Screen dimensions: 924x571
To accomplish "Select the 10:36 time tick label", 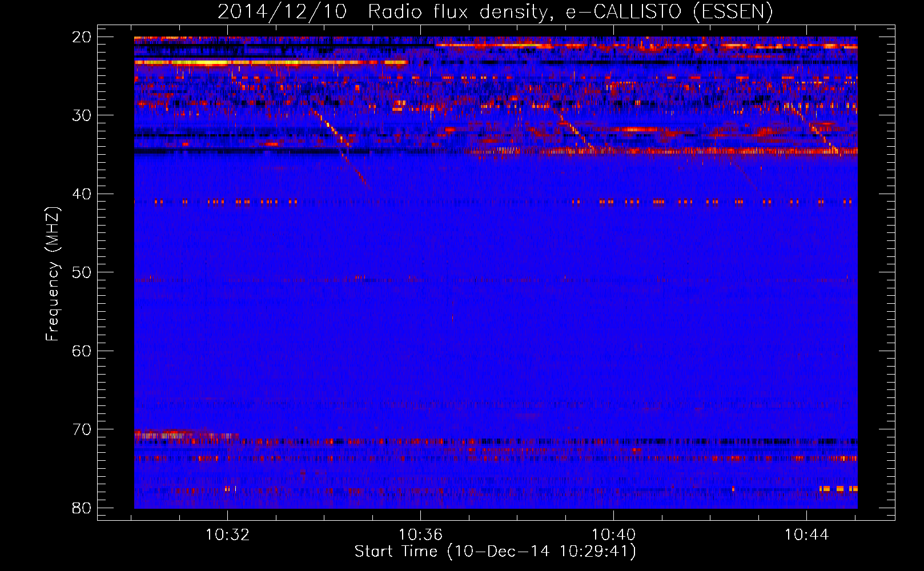I will pyautogui.click(x=421, y=535).
